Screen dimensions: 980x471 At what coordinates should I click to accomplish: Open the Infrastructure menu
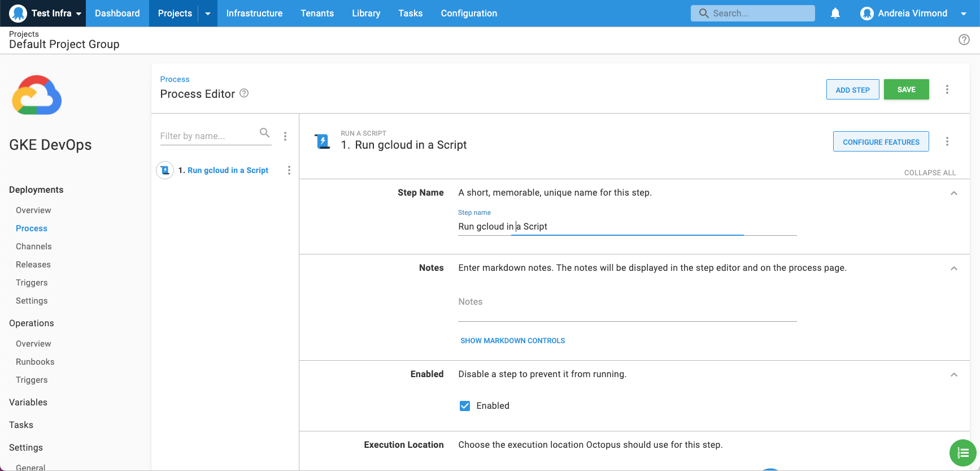(254, 13)
